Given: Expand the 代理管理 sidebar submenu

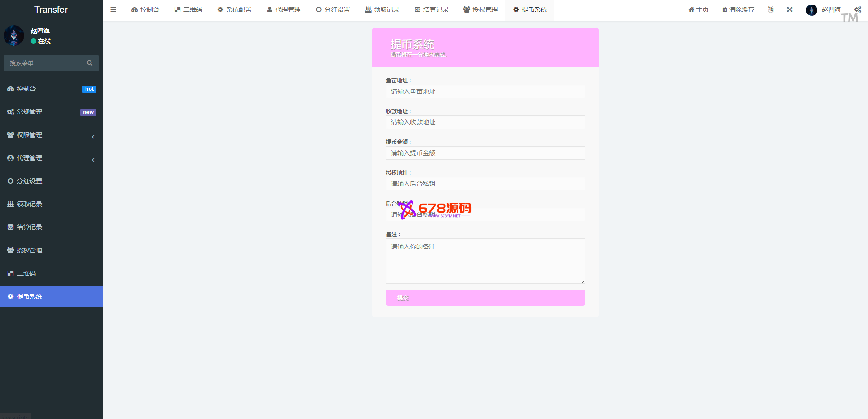Looking at the screenshot, I should (51, 158).
